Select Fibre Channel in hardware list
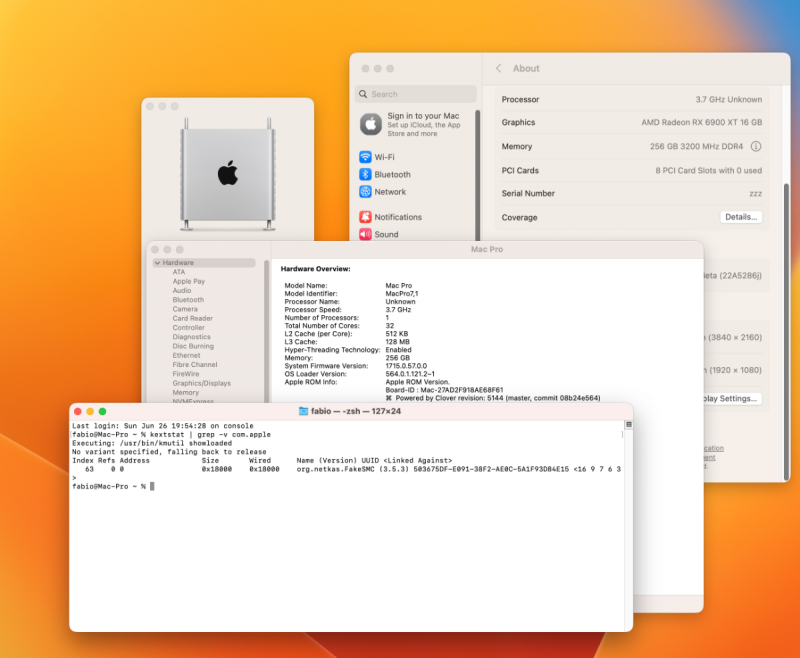 194,365
